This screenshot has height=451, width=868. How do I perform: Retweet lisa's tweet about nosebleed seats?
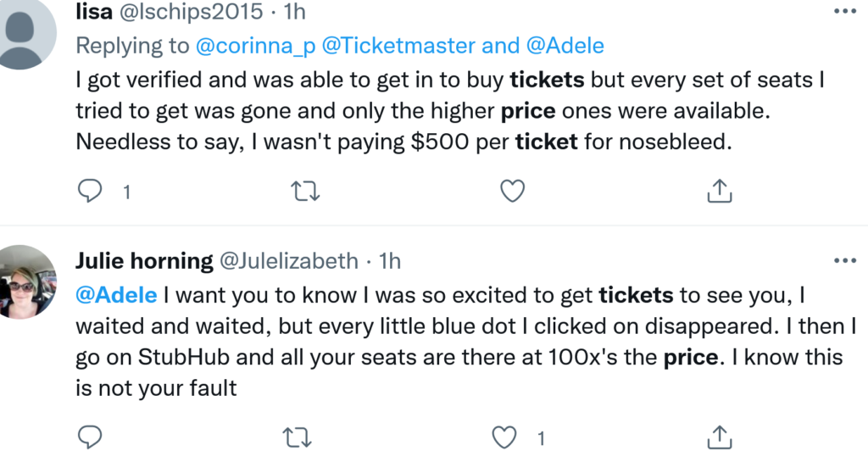click(300, 192)
